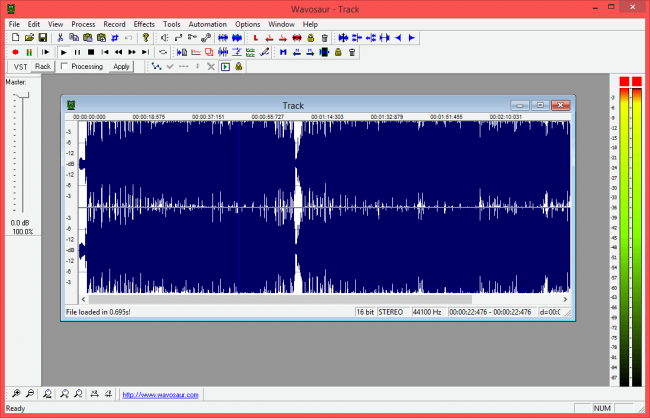Click the Master volume slider handle

22,95
